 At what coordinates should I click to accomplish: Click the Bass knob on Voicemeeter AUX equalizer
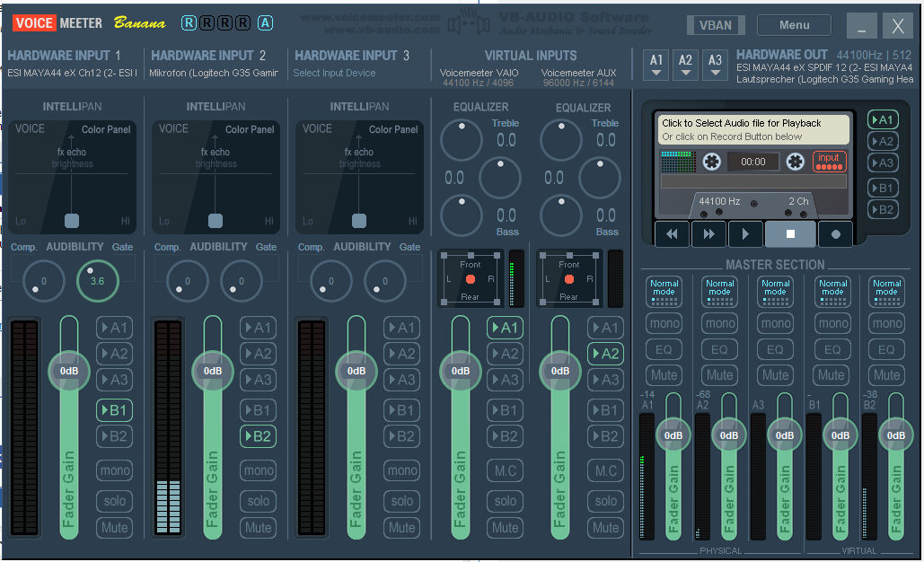(x=561, y=215)
